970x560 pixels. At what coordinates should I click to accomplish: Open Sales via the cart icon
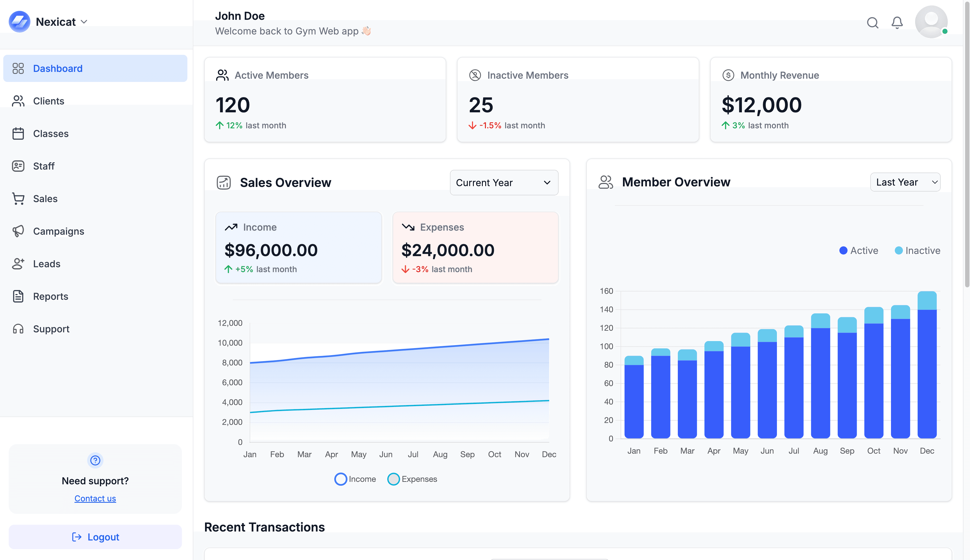pyautogui.click(x=18, y=198)
